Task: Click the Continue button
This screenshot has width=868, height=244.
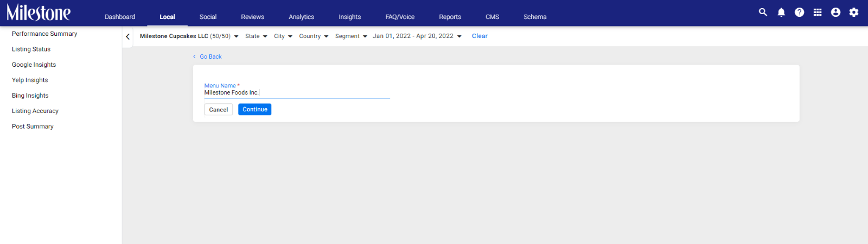Action: pos(255,110)
